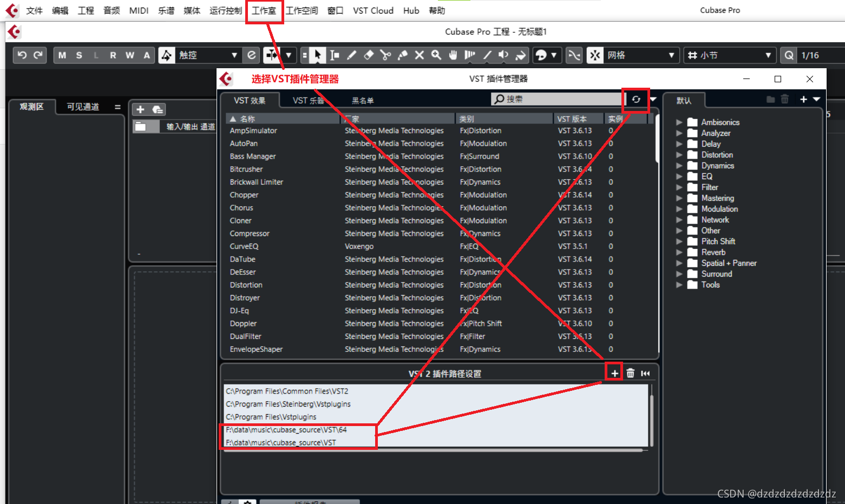
Task: Select the Object Selection arrow tool
Action: (318, 55)
